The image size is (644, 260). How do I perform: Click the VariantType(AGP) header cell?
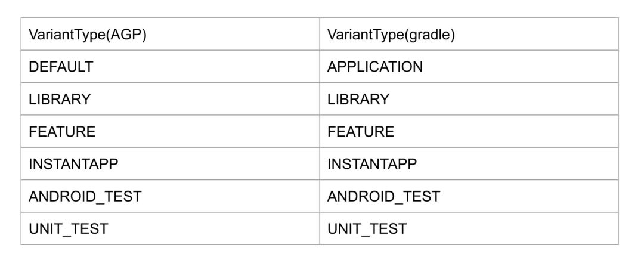tap(88, 35)
